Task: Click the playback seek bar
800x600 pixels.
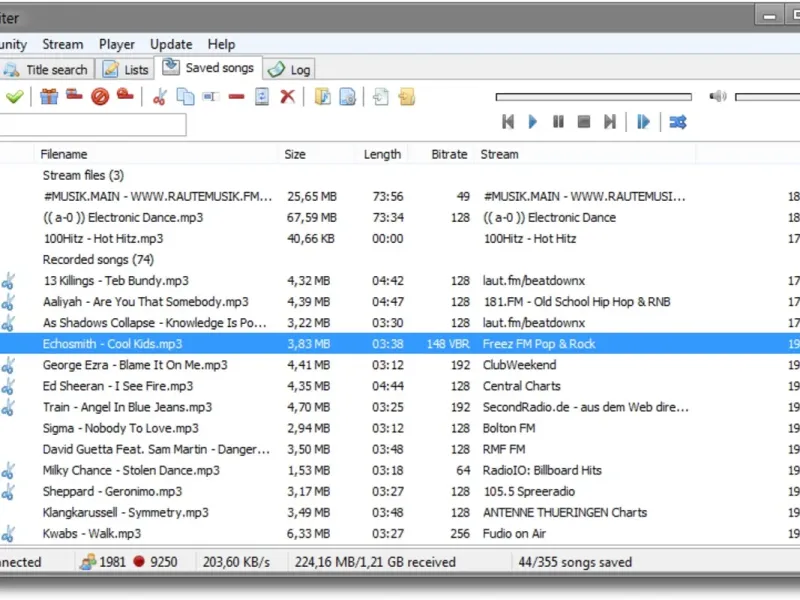Action: click(x=593, y=97)
